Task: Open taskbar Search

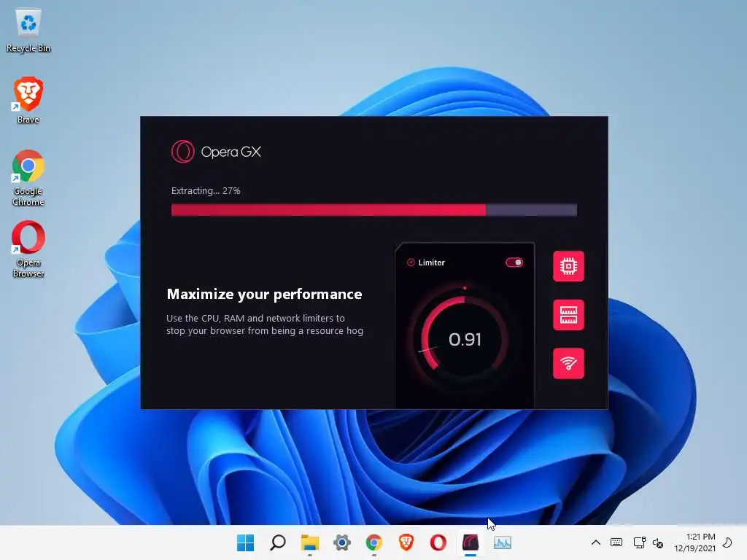Action: click(x=278, y=542)
